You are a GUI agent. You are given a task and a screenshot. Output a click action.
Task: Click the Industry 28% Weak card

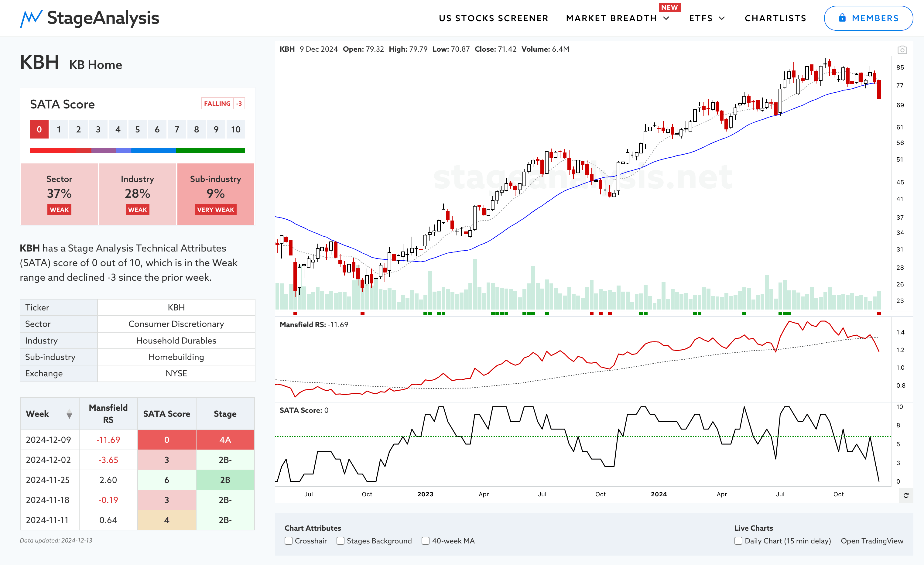tap(137, 194)
